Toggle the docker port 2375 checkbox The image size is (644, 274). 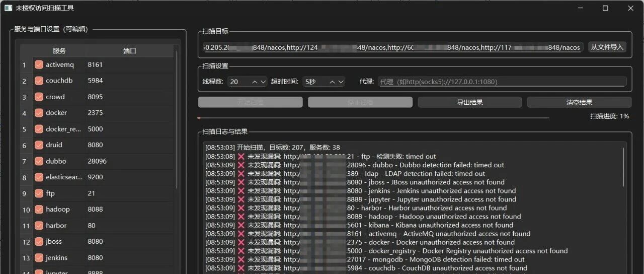click(39, 113)
